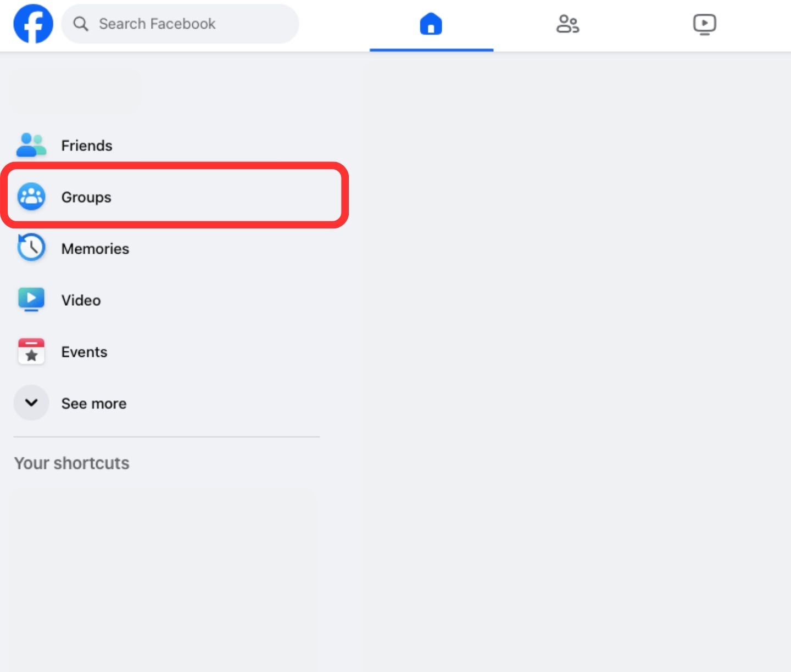
Task: Click the Friends icon in the sidebar
Action: 31,145
